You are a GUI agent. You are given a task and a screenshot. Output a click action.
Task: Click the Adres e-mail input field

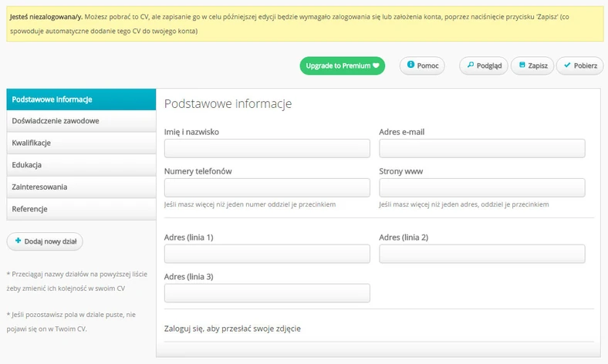pyautogui.click(x=481, y=149)
